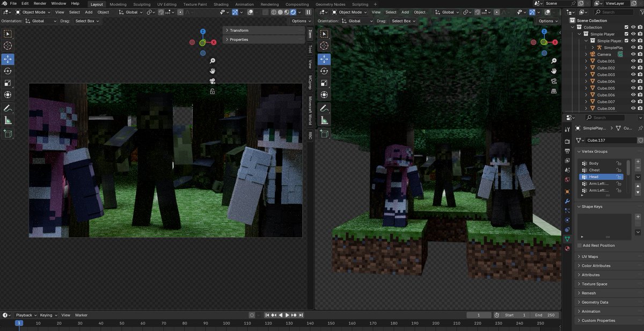Screen dimensions: 644x331
Task: Hide Cube.004 with its eye icon
Action: point(633,82)
